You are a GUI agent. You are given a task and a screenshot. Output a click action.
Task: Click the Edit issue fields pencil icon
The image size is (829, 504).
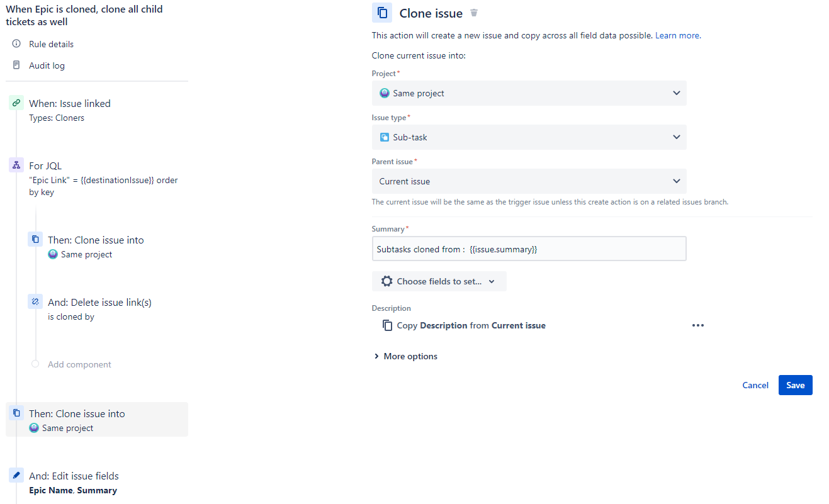coord(16,476)
